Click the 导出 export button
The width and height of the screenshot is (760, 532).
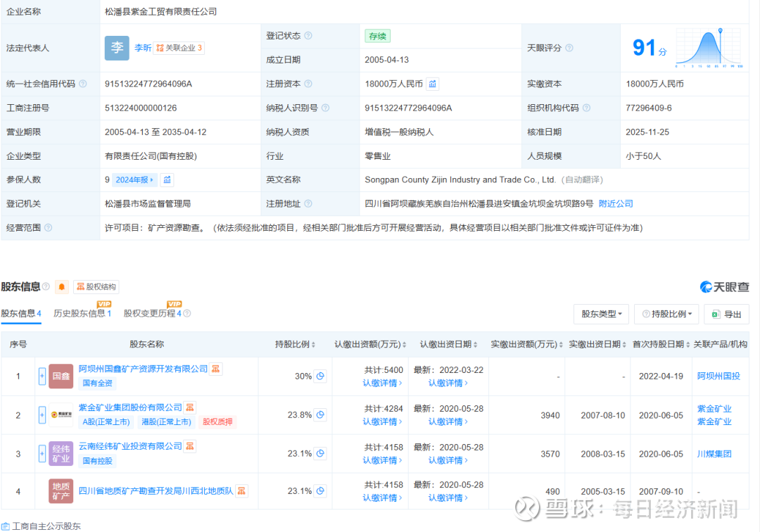click(x=726, y=314)
